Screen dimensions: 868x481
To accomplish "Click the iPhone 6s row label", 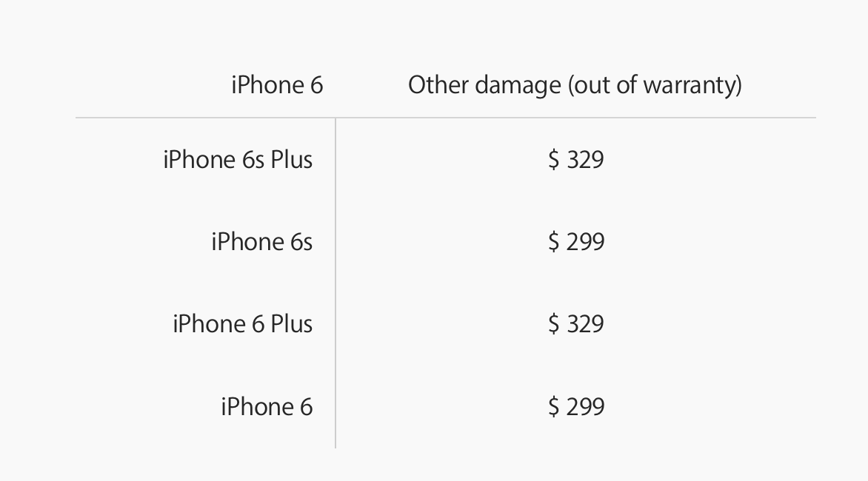I will pos(262,242).
